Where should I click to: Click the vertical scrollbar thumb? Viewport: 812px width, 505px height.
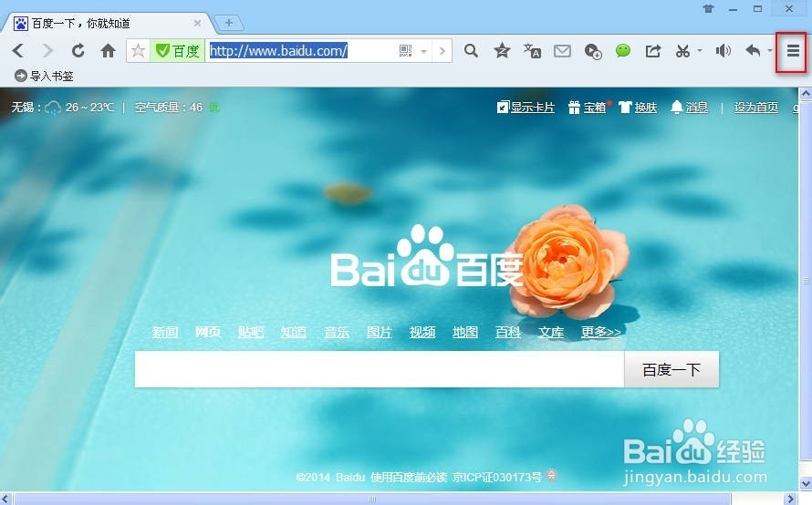pyautogui.click(x=806, y=281)
